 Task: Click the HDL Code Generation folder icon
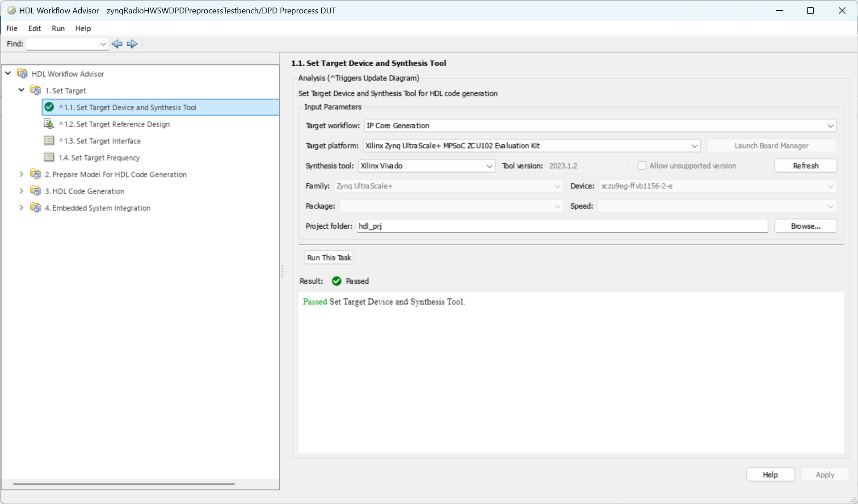click(x=35, y=191)
